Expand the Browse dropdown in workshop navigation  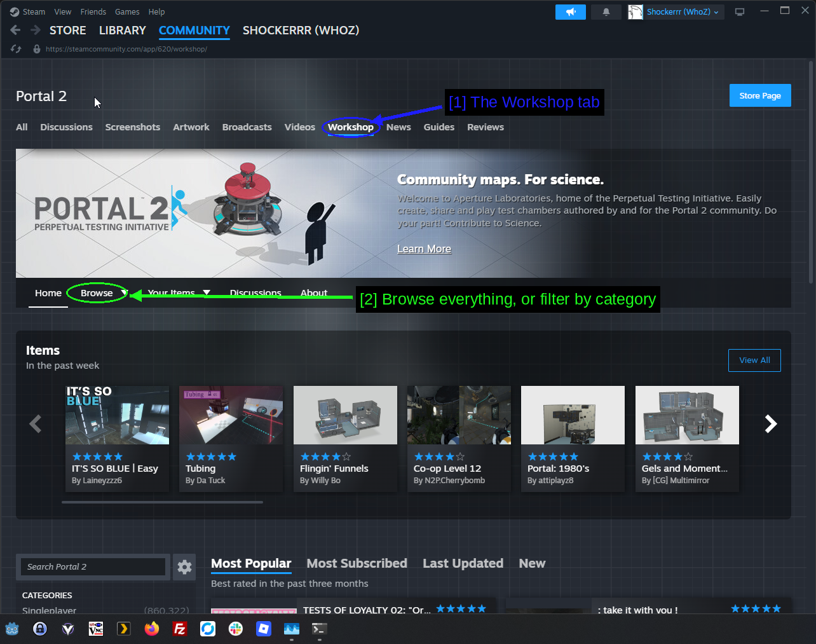[x=125, y=293]
